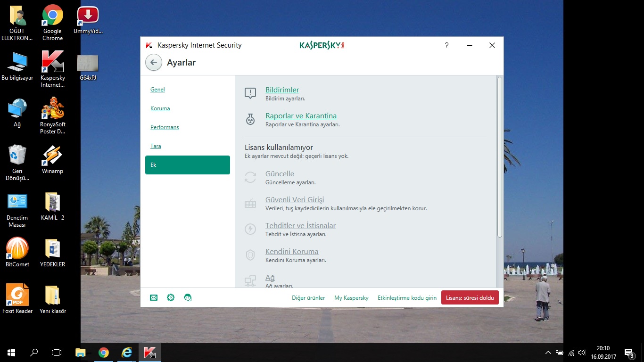Select KAMIL -2 folder on desktop
This screenshot has width=644, height=362.
click(52, 206)
